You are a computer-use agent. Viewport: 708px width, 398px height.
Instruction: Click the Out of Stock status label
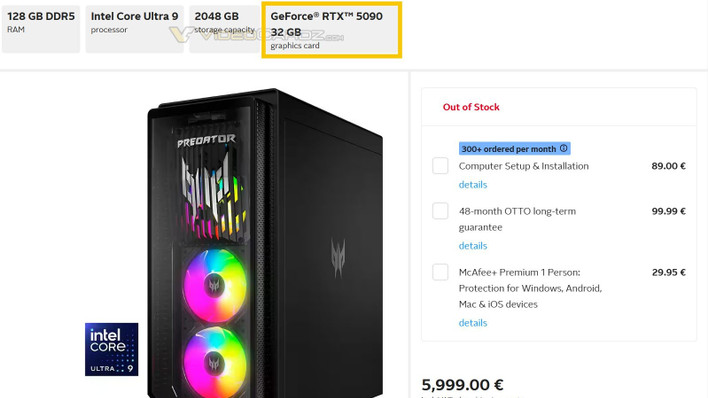coord(471,107)
